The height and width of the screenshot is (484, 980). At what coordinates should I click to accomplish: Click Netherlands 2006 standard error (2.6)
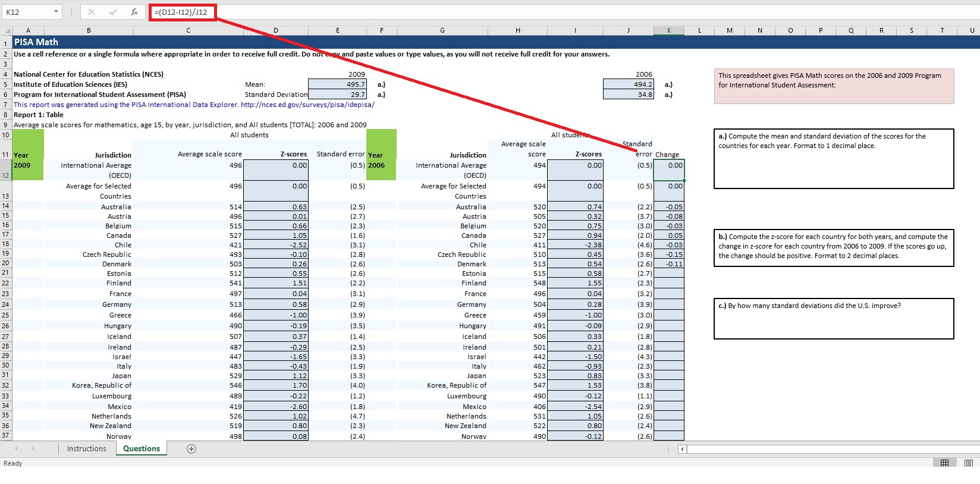(629, 416)
